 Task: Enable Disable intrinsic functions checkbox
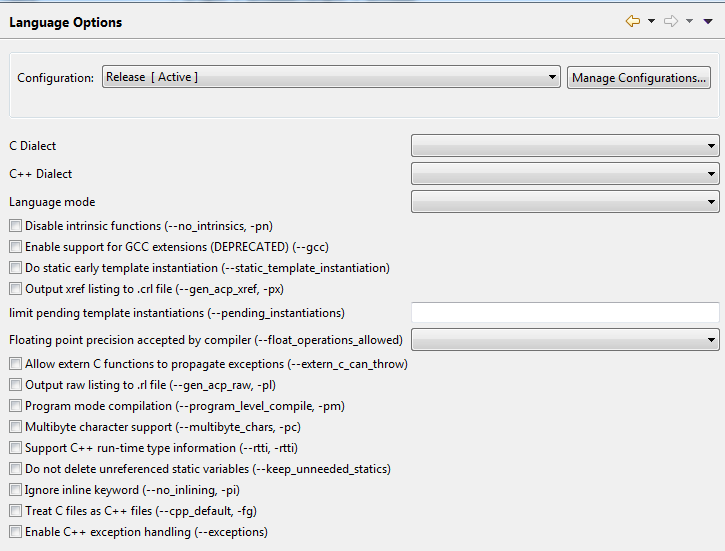pyautogui.click(x=15, y=226)
